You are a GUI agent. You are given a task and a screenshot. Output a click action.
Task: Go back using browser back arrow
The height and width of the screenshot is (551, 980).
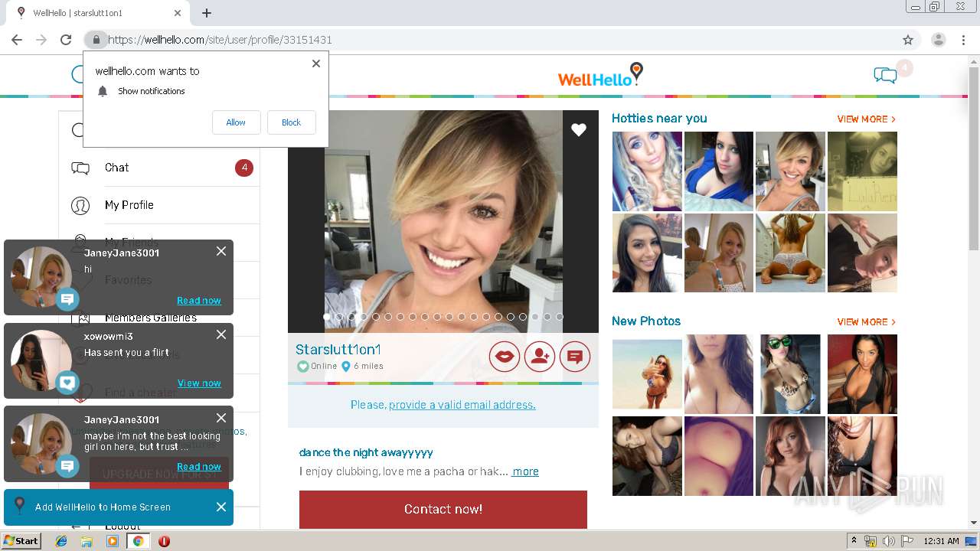pyautogui.click(x=17, y=40)
